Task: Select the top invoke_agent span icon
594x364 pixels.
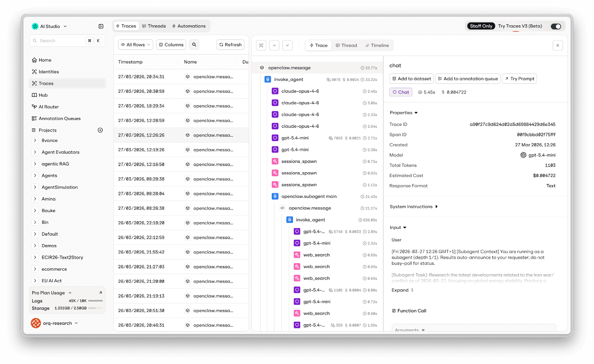Action: click(268, 79)
